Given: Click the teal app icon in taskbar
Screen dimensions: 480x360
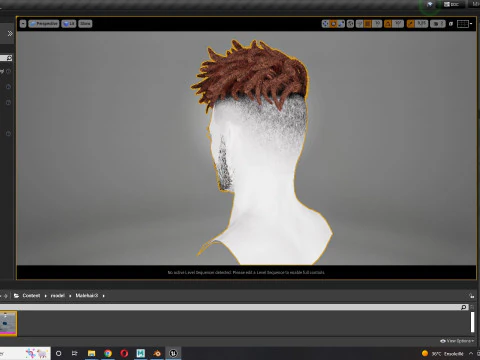Looking at the screenshot, I should click(141, 353).
